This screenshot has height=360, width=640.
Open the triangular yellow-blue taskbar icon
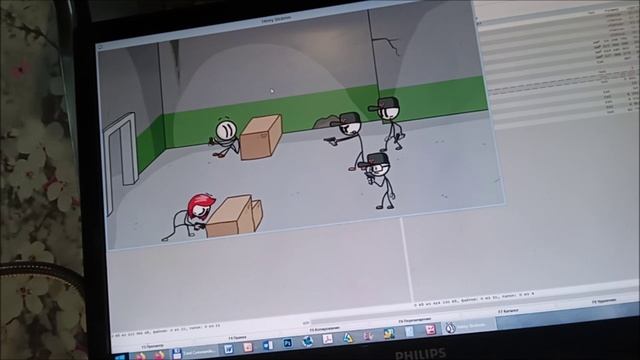347,337
